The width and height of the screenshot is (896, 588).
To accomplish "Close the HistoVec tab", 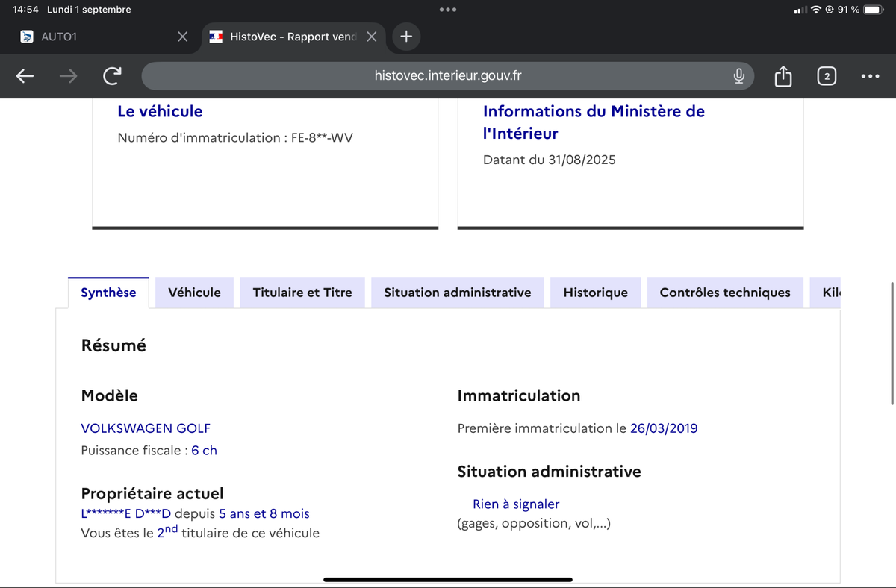I will [371, 37].
